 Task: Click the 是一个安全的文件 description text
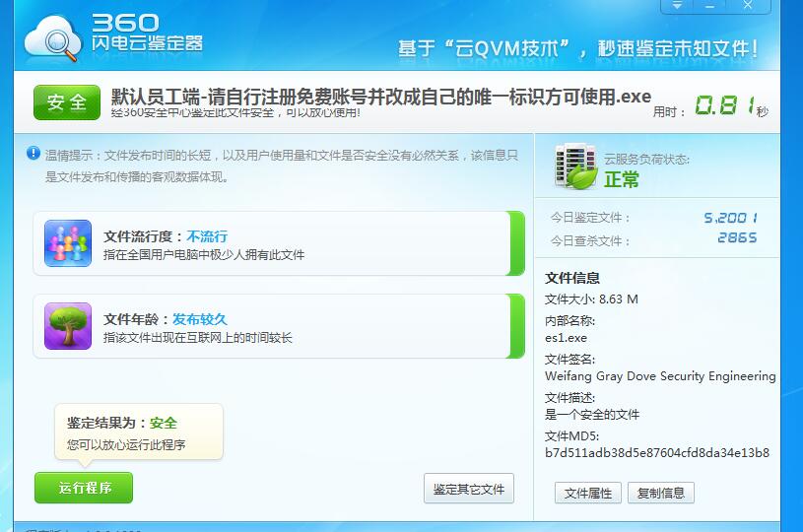592,414
